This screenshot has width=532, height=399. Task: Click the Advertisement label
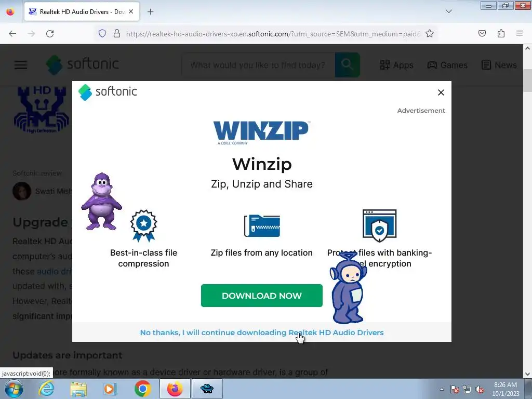421,111
